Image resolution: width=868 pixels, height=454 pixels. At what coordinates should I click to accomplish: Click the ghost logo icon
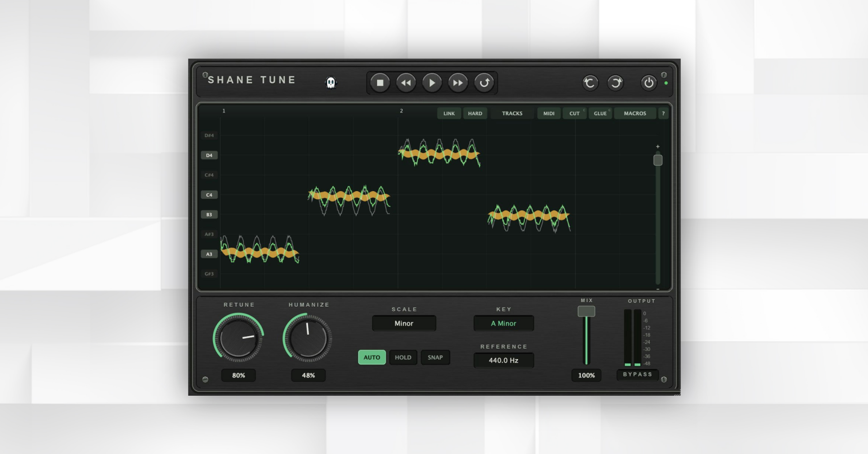click(x=331, y=83)
